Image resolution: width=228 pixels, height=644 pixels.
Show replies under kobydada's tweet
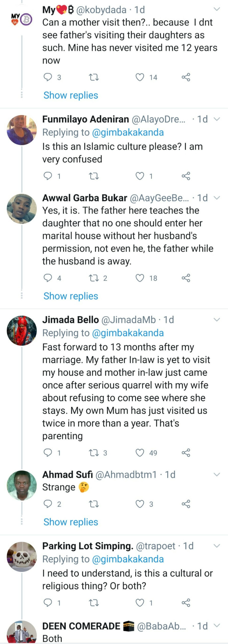(71, 95)
